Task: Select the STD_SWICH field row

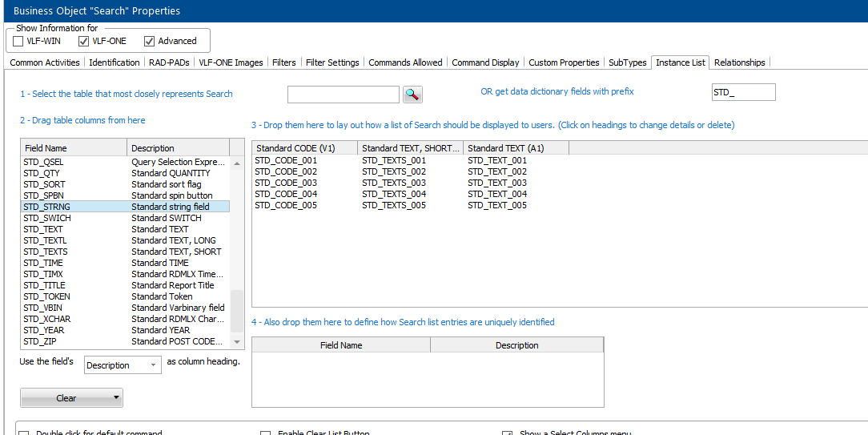Action: tap(125, 218)
